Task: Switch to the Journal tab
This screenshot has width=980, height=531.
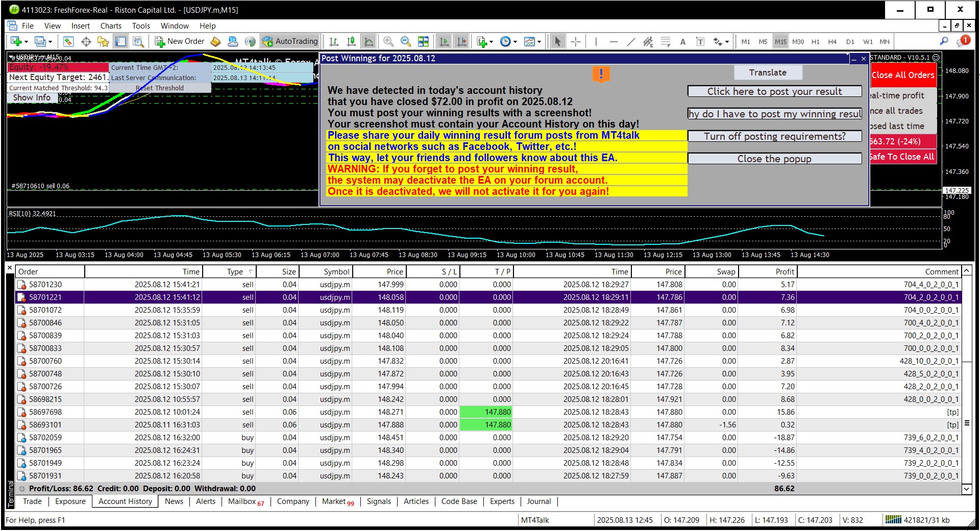Action: pos(538,501)
